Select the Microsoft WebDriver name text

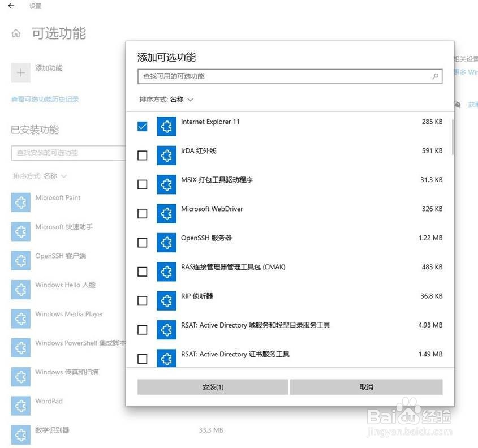click(x=212, y=209)
